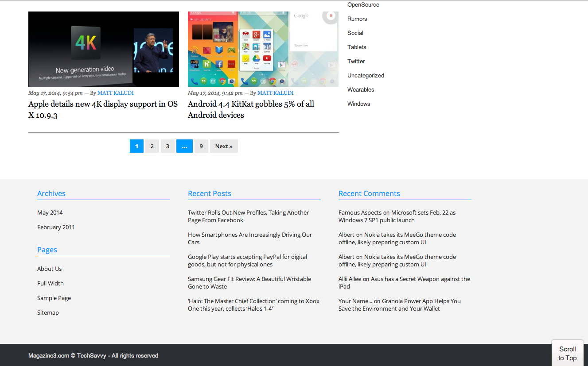Open the Sample Page link
Screen dimensions: 588x366
[54, 298]
